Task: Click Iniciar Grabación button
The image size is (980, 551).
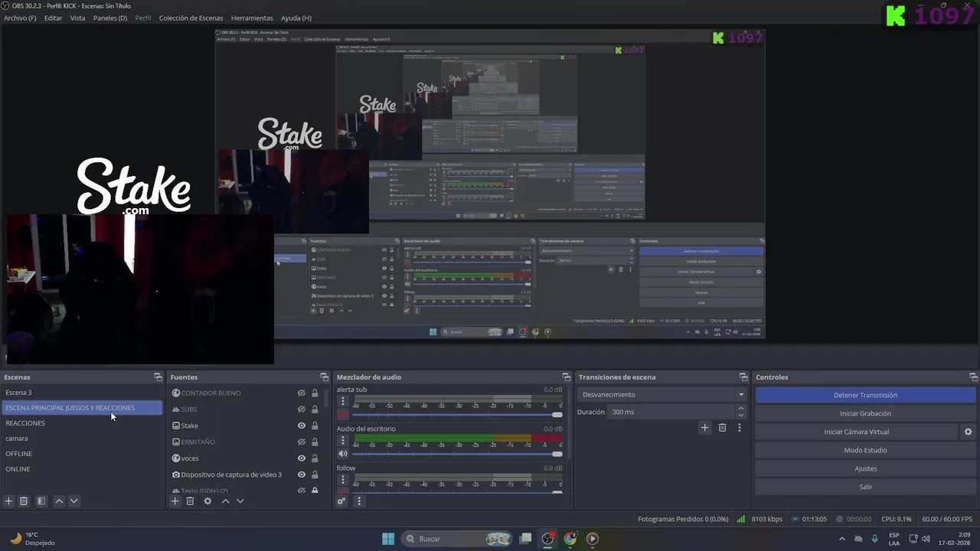Action: click(x=865, y=413)
